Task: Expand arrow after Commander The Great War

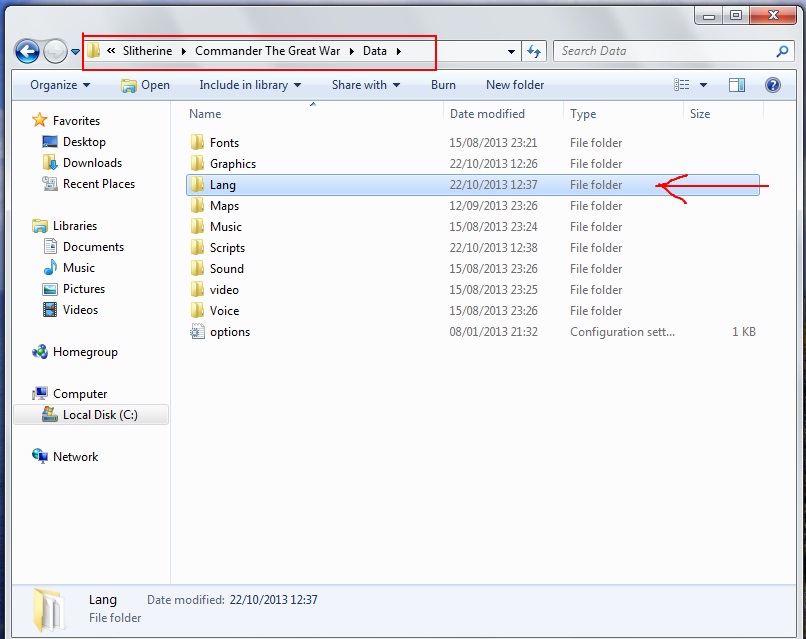Action: 352,51
